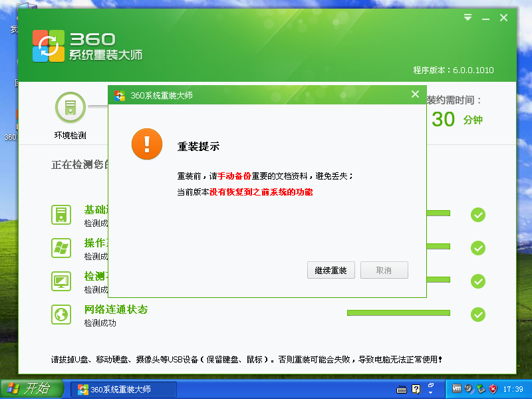Click the monitor detection check icon
The image size is (532, 399).
pos(61,281)
